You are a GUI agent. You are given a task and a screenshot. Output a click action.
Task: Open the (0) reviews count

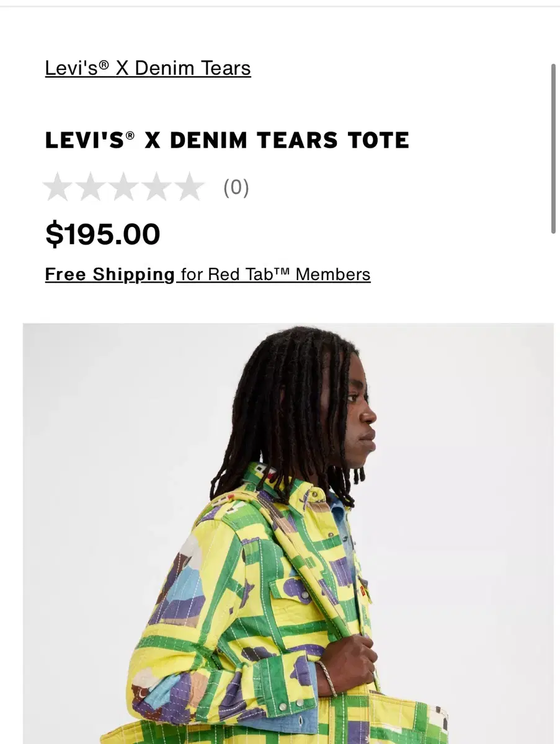pos(236,187)
